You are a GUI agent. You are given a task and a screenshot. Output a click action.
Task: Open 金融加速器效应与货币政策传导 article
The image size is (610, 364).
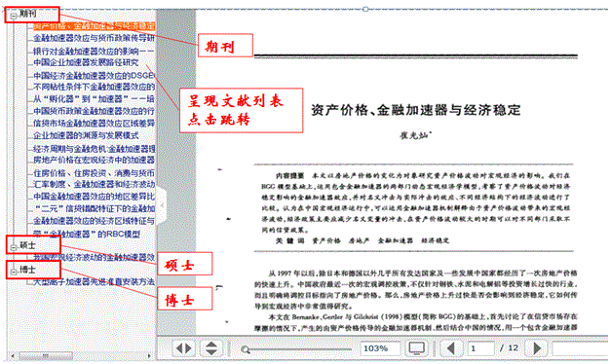pos(94,38)
